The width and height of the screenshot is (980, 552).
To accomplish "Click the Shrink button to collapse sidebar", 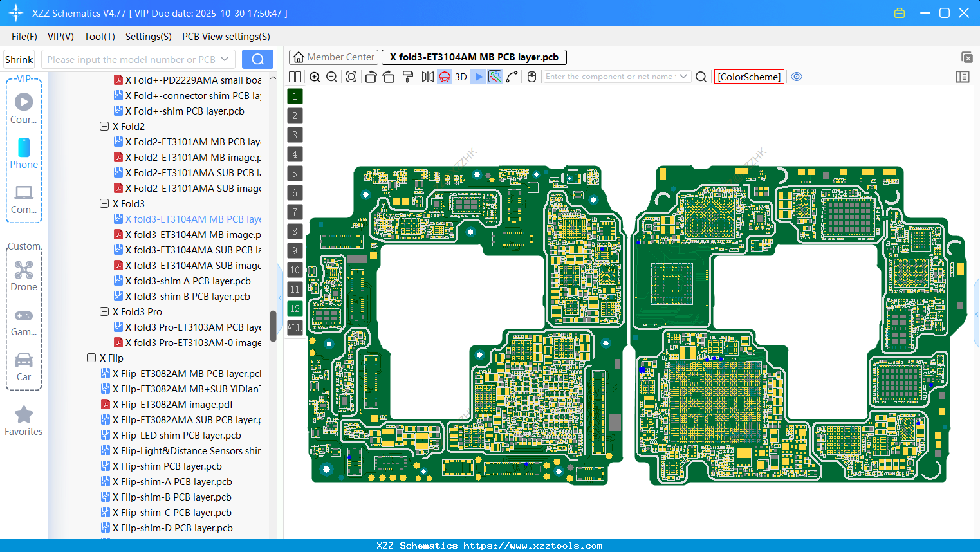I will point(19,59).
